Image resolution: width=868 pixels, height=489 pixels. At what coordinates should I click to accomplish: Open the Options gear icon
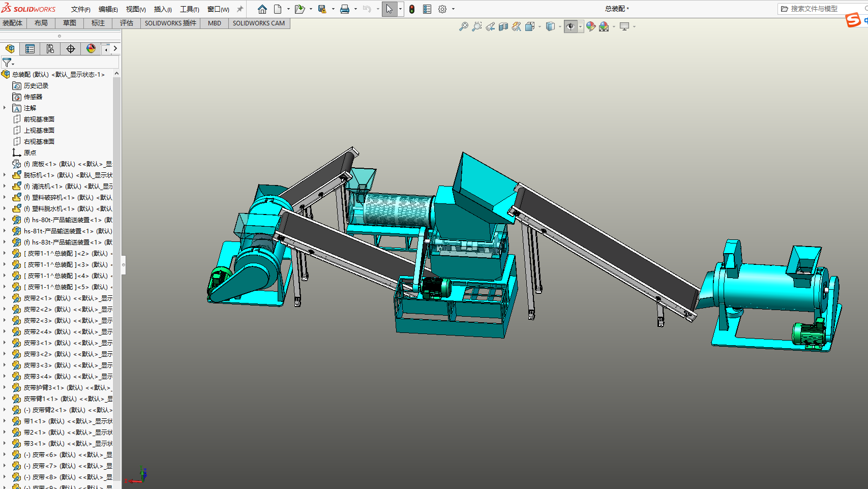pyautogui.click(x=442, y=9)
